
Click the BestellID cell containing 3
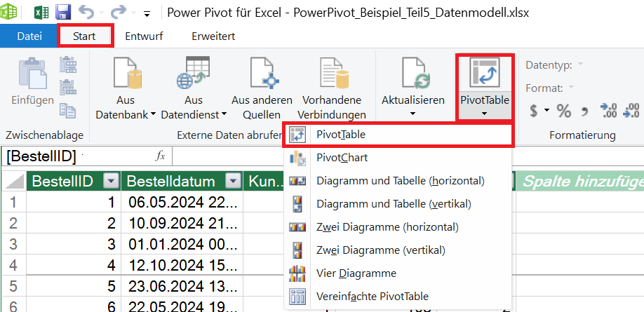pos(74,244)
